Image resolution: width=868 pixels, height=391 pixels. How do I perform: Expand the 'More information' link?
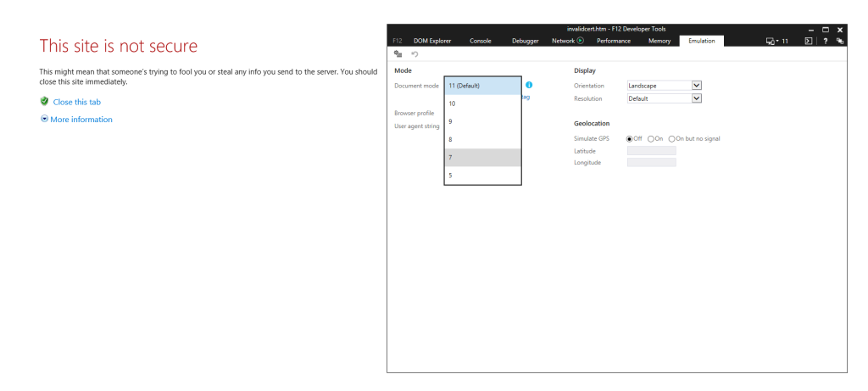[x=81, y=120]
